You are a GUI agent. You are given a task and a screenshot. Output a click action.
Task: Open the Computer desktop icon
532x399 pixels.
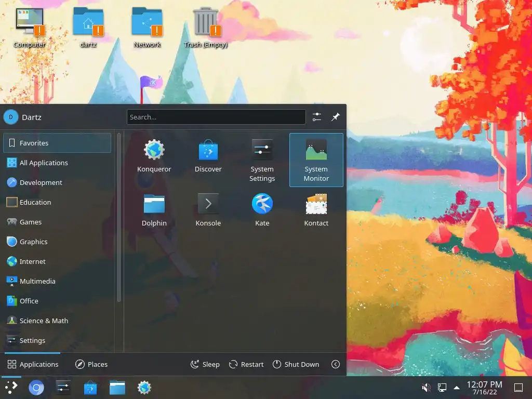(30, 28)
